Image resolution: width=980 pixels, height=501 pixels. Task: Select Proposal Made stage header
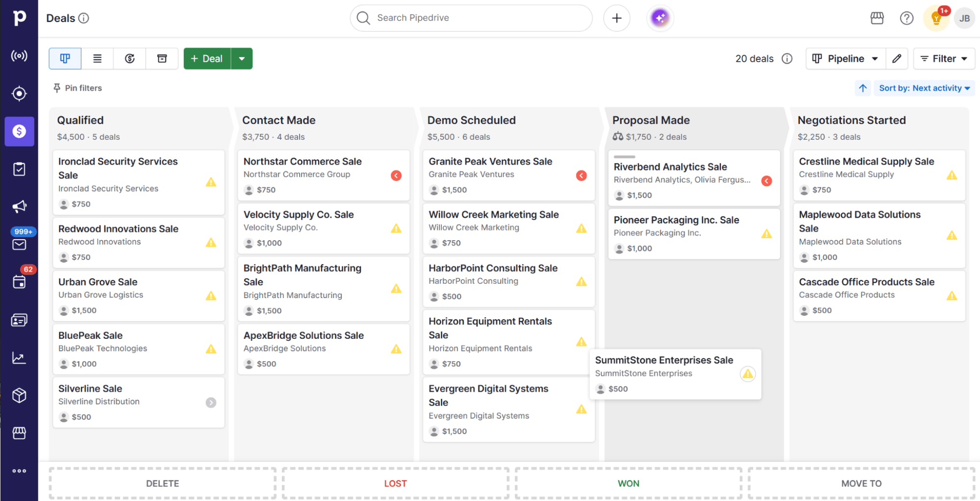(x=651, y=120)
